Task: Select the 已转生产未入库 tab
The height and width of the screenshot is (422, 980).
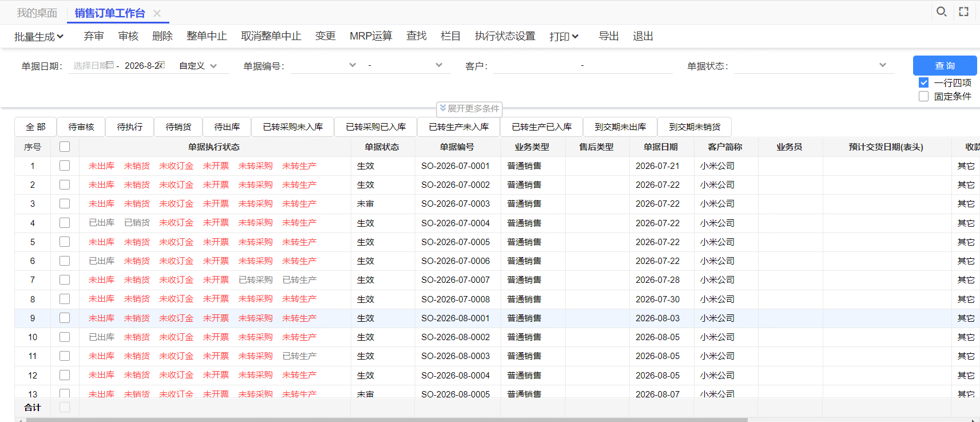Action: (459, 127)
